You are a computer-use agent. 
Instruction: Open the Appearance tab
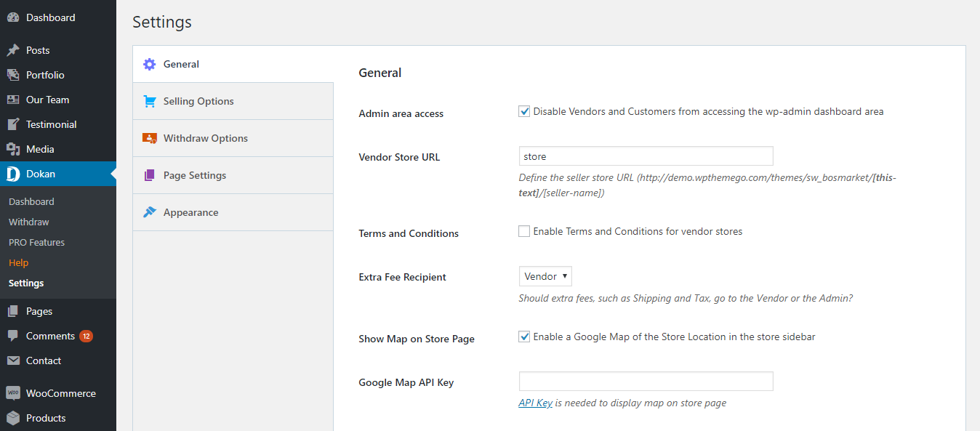[233, 212]
